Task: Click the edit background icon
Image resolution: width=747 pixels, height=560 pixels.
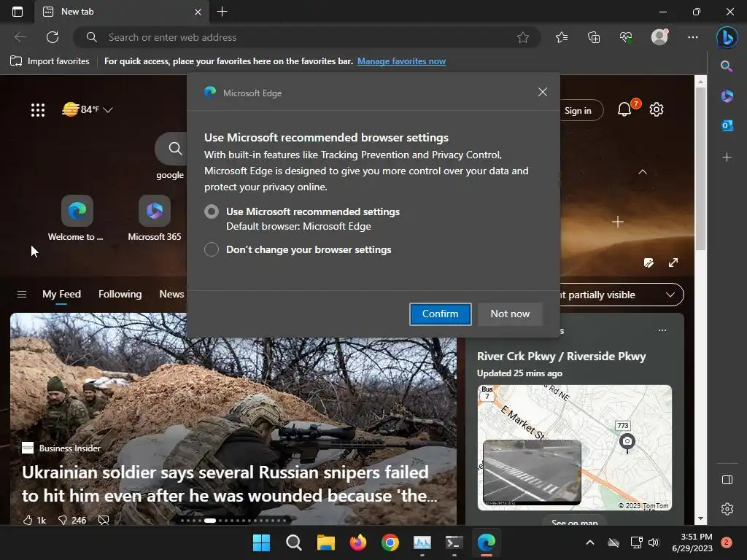Action: [649, 262]
